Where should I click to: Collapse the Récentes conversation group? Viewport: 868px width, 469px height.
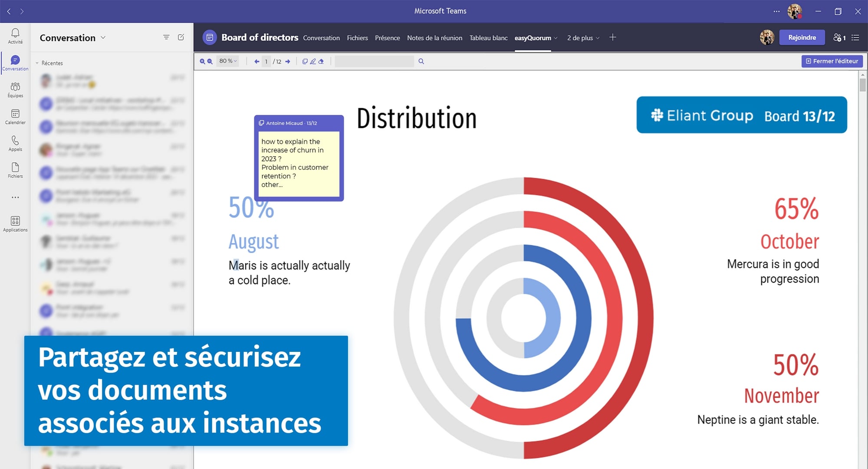tap(37, 63)
